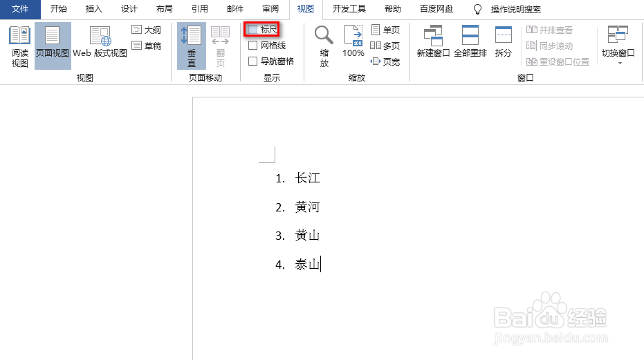Switch to the 审阅 (Review) tab
The width and height of the screenshot is (644, 360).
270,9
